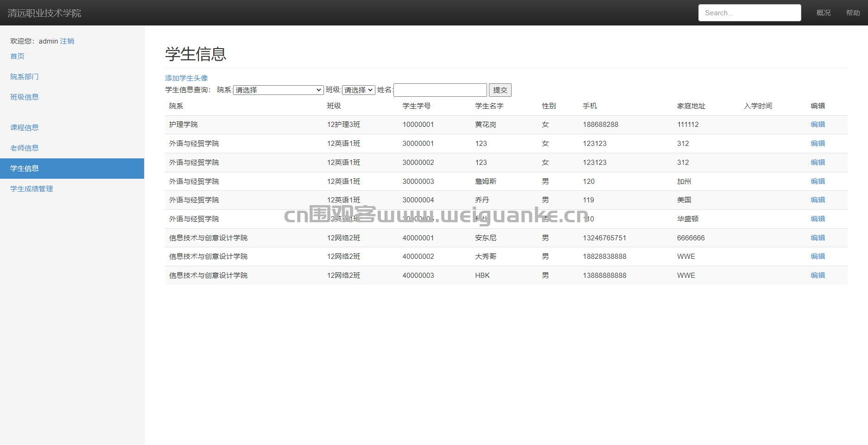Click the 清远职业技术学院 site title
The image size is (868, 445).
(x=44, y=13)
